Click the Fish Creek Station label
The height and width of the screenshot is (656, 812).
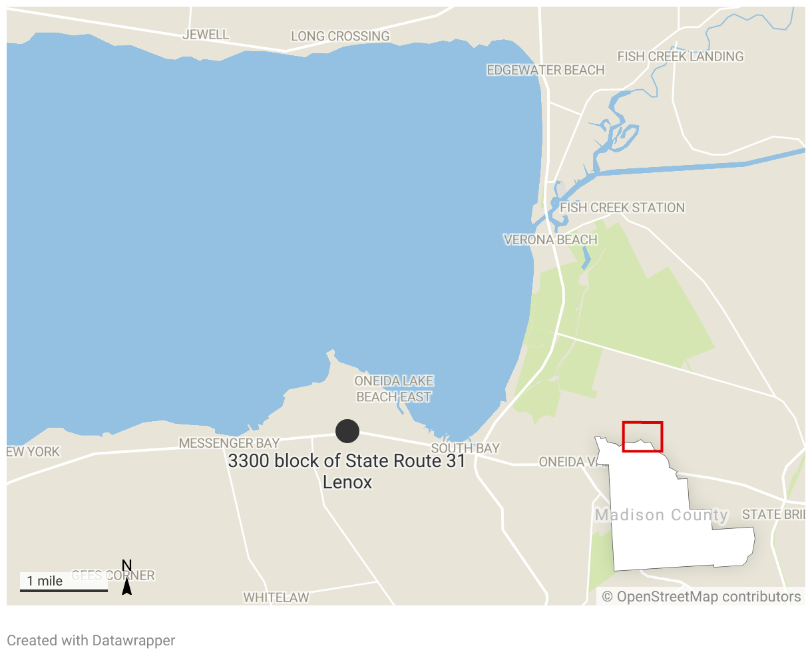(x=622, y=208)
